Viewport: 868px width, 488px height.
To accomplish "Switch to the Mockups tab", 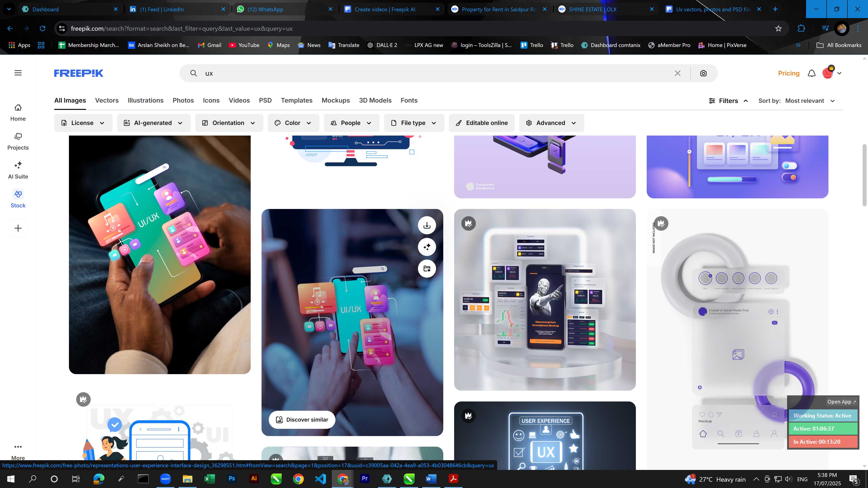I will pyautogui.click(x=336, y=100).
